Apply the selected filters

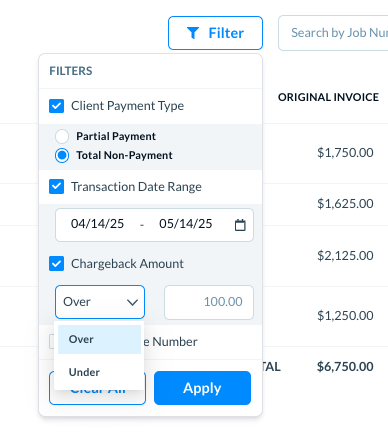[202, 388]
